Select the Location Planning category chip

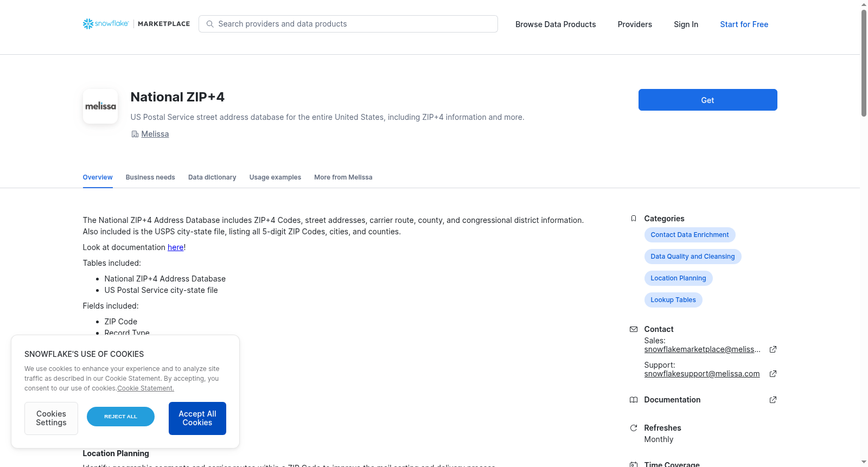(679, 278)
